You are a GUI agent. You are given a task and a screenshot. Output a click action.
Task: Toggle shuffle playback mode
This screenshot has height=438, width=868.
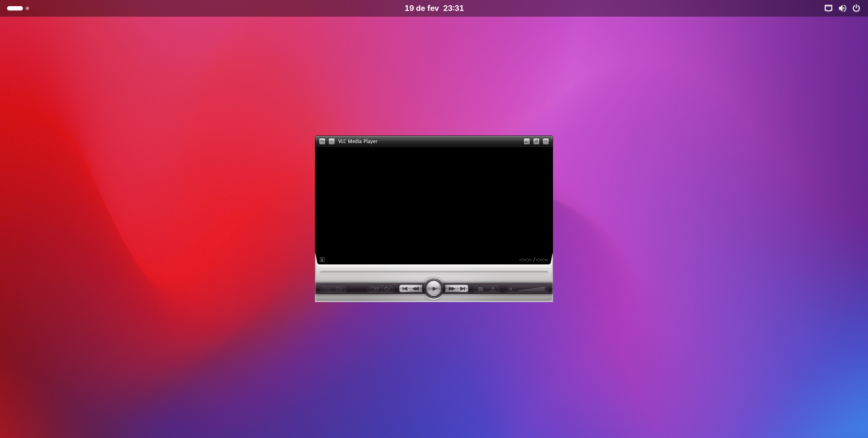pyautogui.click(x=375, y=289)
